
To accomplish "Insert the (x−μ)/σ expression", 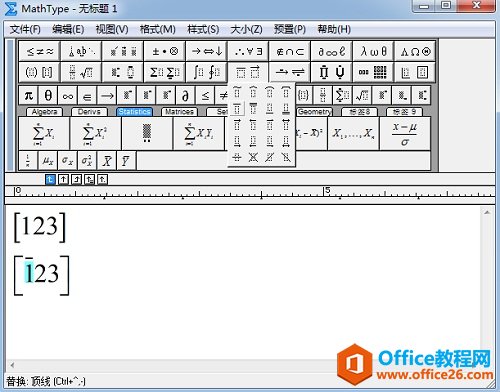I will pos(405,134).
